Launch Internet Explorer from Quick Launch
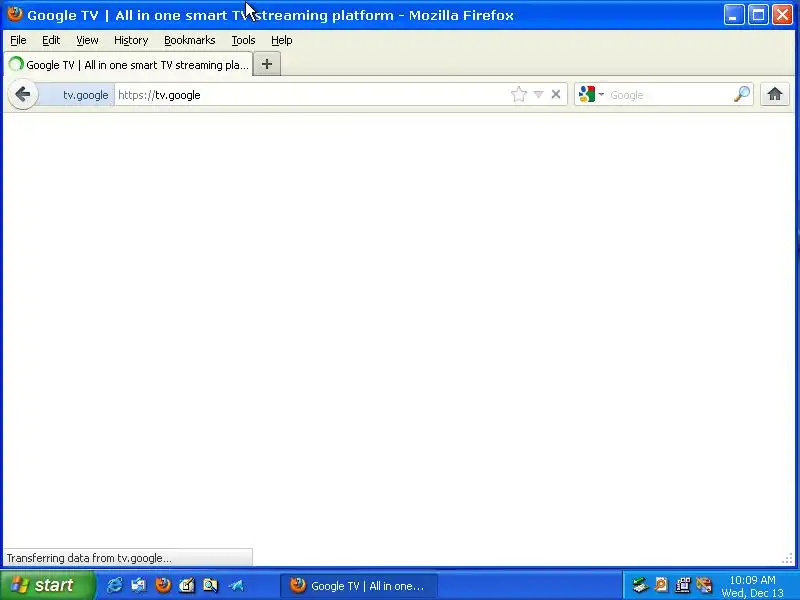 (115, 585)
